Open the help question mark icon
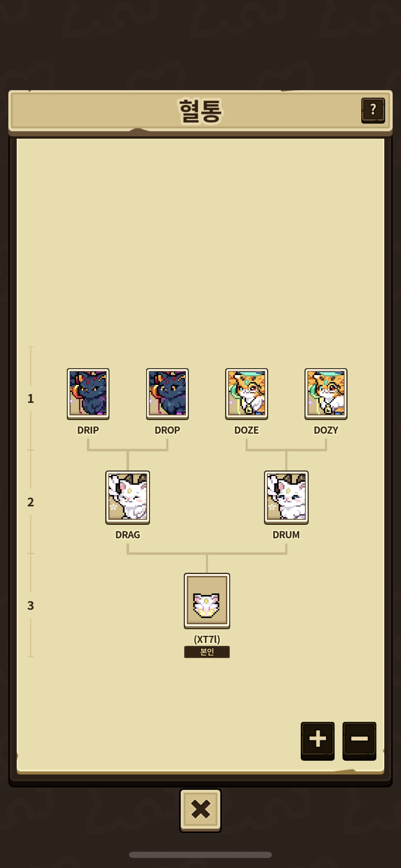This screenshot has width=401, height=868. tap(373, 111)
